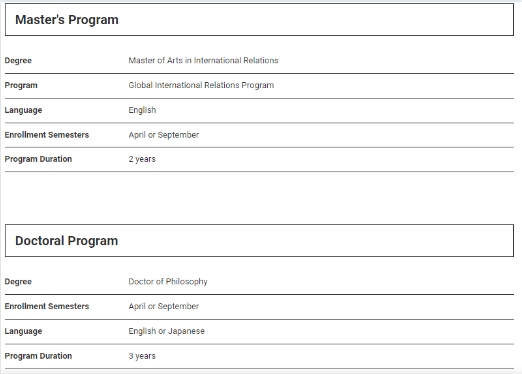The height and width of the screenshot is (374, 522).
Task: Click Master's Enrollment Semesters label
Action: coord(47,135)
